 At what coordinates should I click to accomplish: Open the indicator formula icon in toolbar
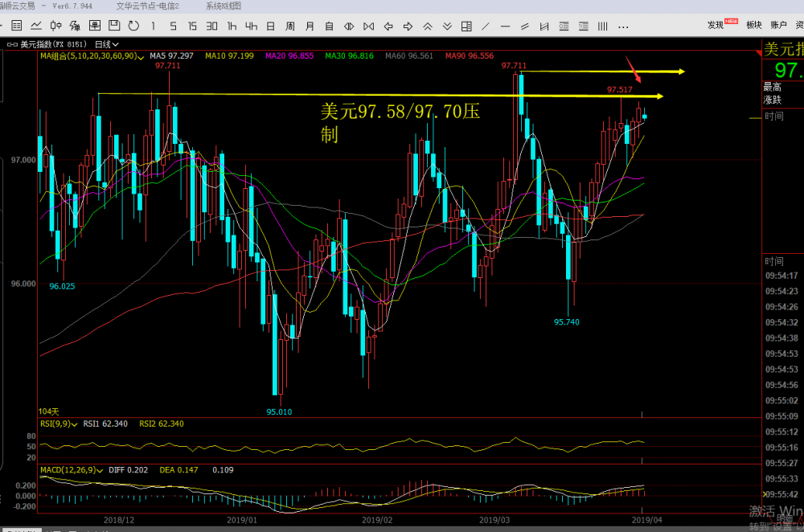pos(76,26)
